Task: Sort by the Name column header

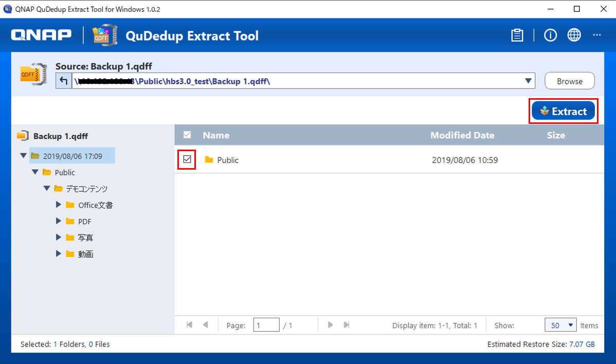Action: (x=216, y=135)
